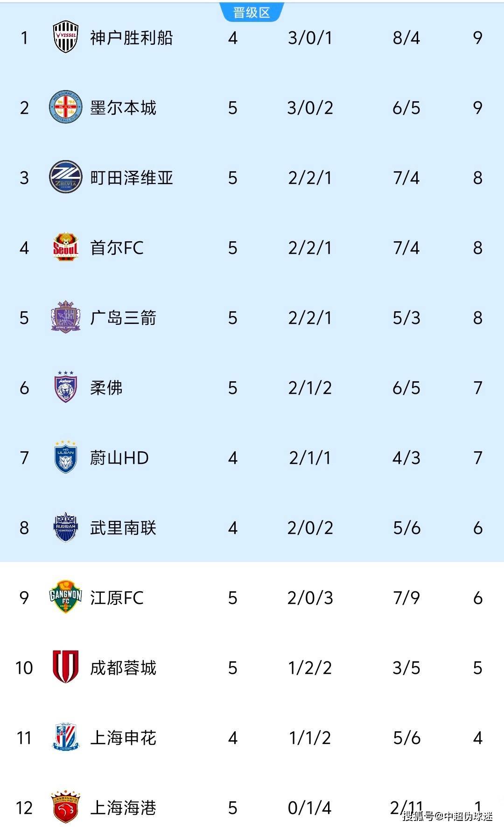This screenshot has width=504, height=827.
Task: Click the Vissel Kobe team crest
Action: pos(65,37)
